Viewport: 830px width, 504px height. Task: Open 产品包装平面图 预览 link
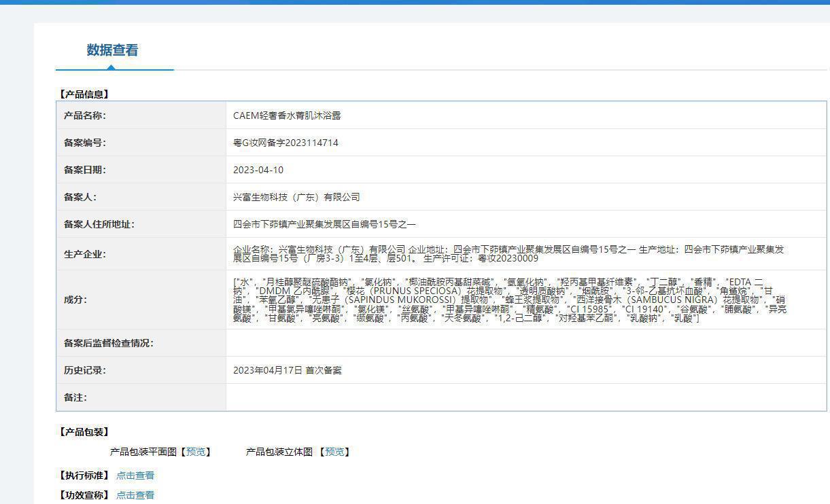click(196, 452)
